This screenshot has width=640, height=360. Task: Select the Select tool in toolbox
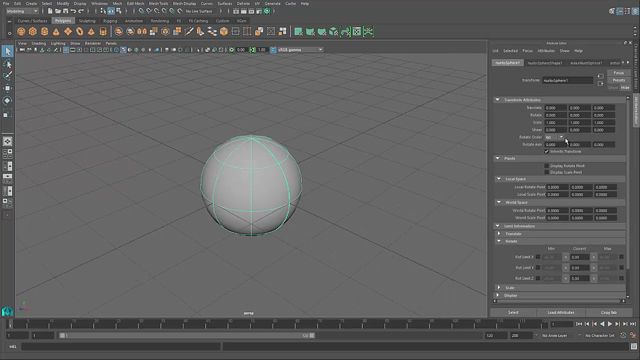pos(7,51)
